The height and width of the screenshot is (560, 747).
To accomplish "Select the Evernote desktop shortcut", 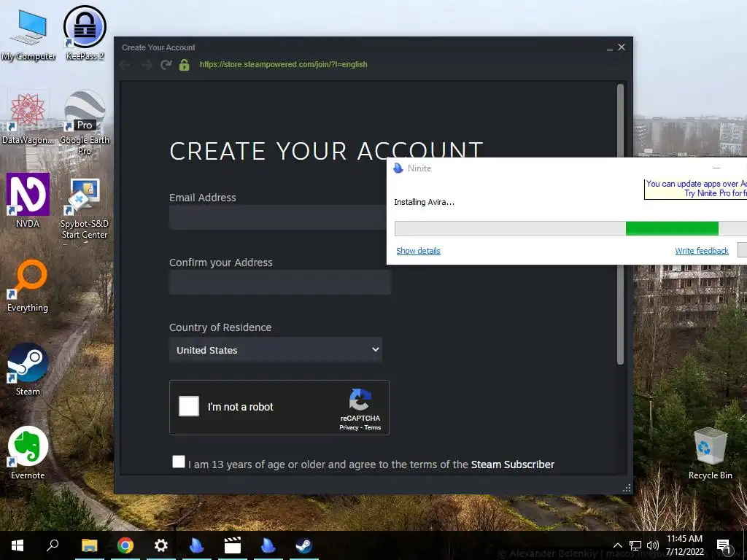I will (x=28, y=454).
